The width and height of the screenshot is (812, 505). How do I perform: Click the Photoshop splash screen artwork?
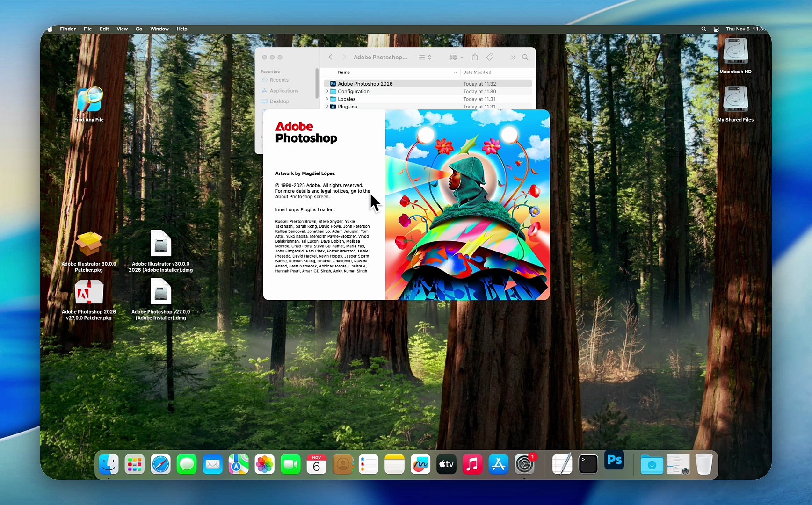[x=467, y=205]
